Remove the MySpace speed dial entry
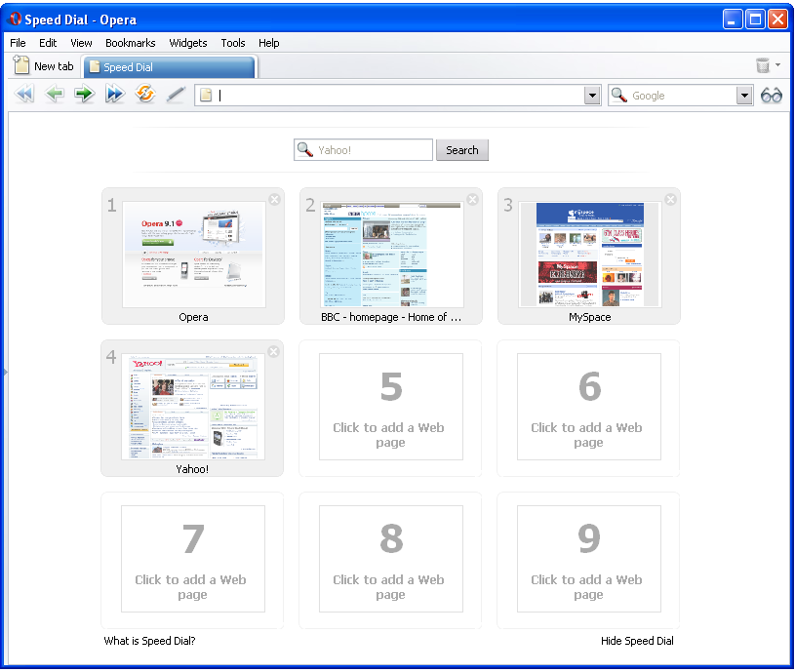This screenshot has height=672, width=795. tap(670, 200)
